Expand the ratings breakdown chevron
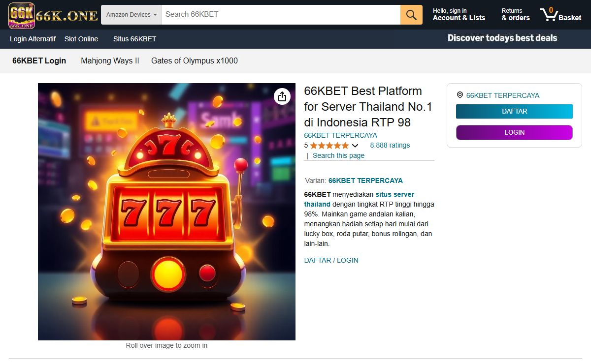The height and width of the screenshot is (364, 591). coord(355,146)
